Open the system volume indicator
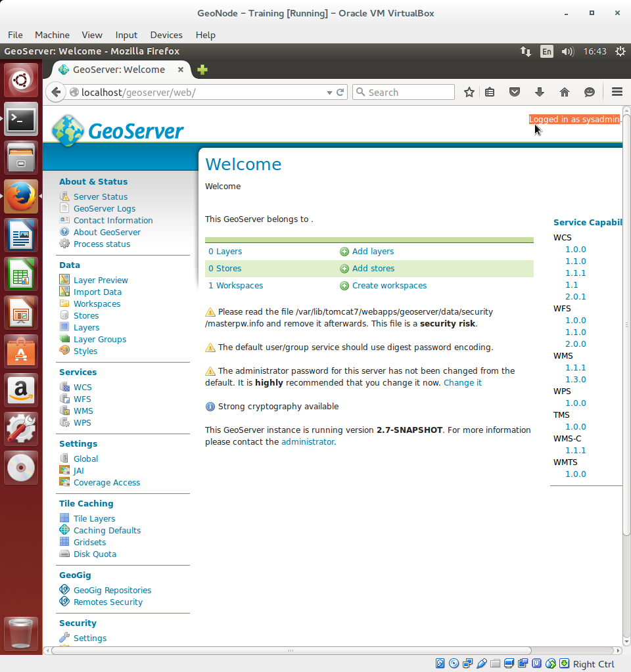The image size is (631, 672). 567,51
